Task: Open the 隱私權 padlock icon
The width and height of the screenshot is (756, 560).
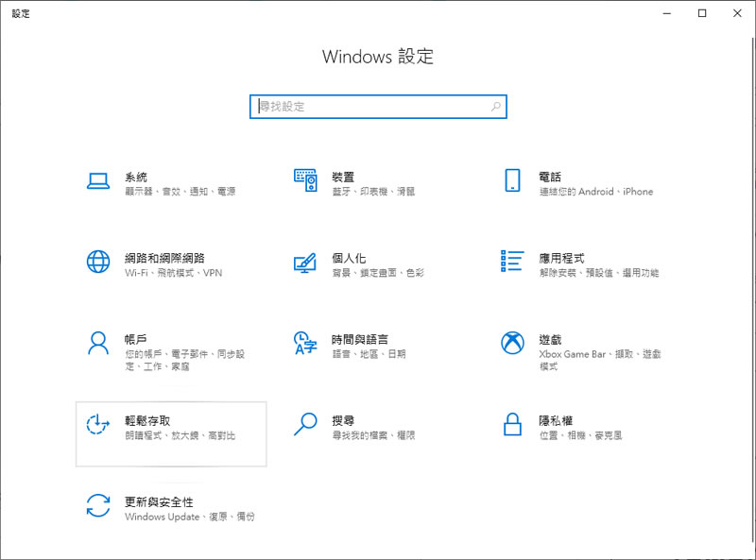Action: tap(512, 424)
